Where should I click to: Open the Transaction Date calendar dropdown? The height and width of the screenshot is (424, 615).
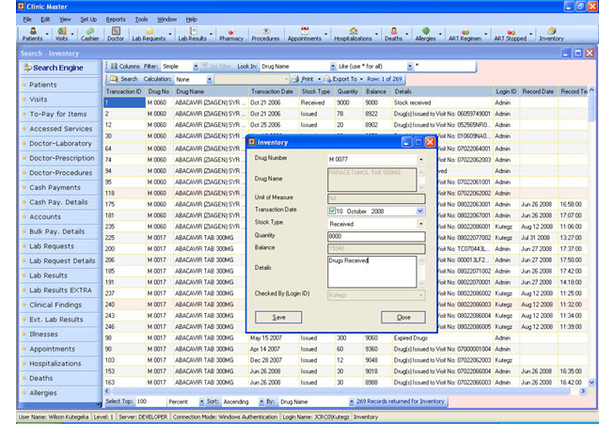pyautogui.click(x=420, y=211)
